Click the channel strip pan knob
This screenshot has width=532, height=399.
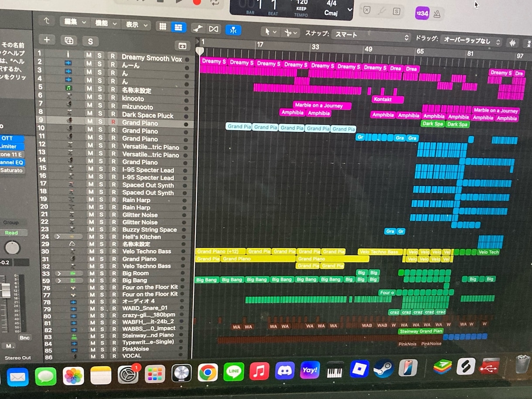12,248
